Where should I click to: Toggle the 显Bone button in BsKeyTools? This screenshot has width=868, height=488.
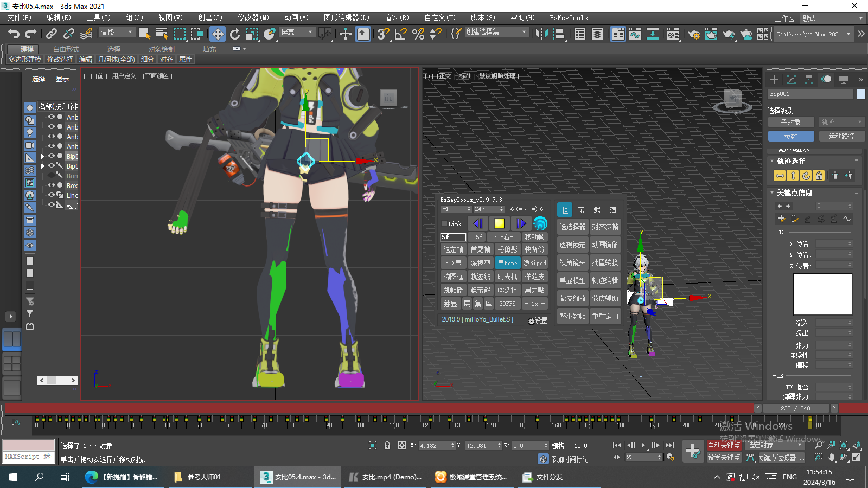point(507,263)
